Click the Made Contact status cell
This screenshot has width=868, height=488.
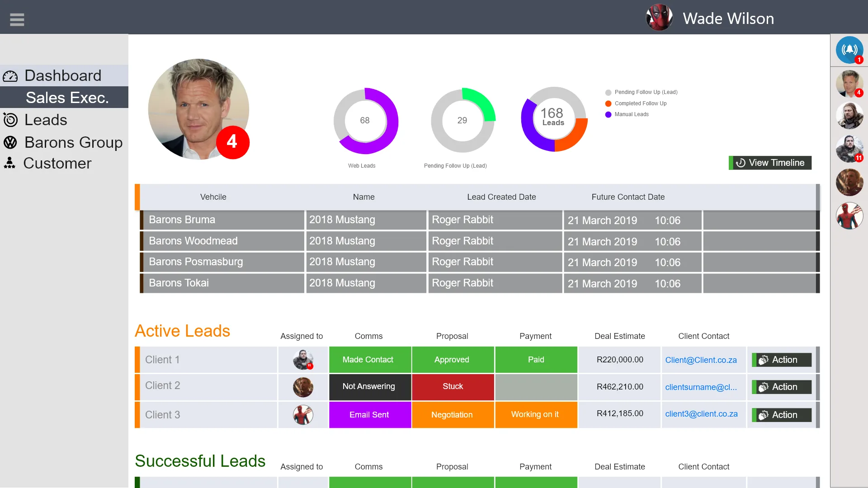[x=370, y=360]
